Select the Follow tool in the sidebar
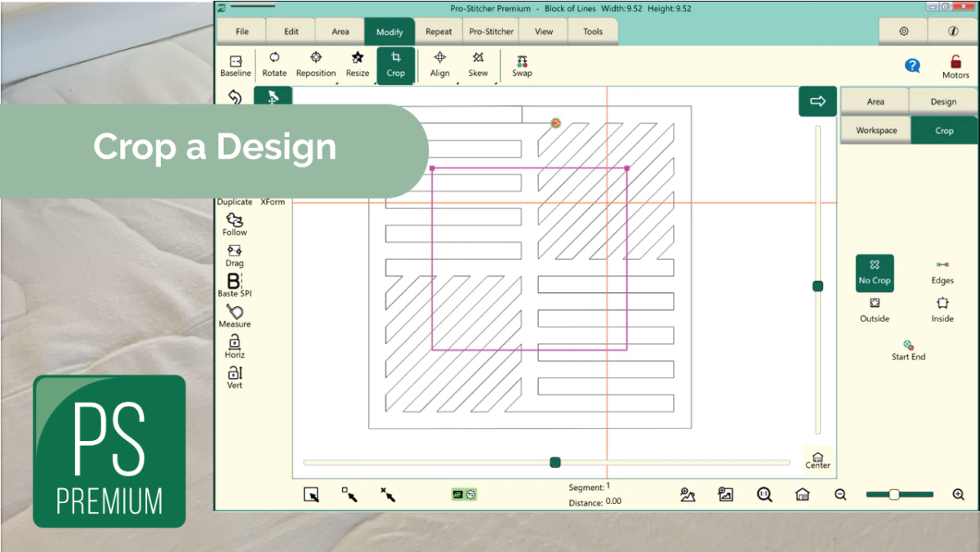 234,222
